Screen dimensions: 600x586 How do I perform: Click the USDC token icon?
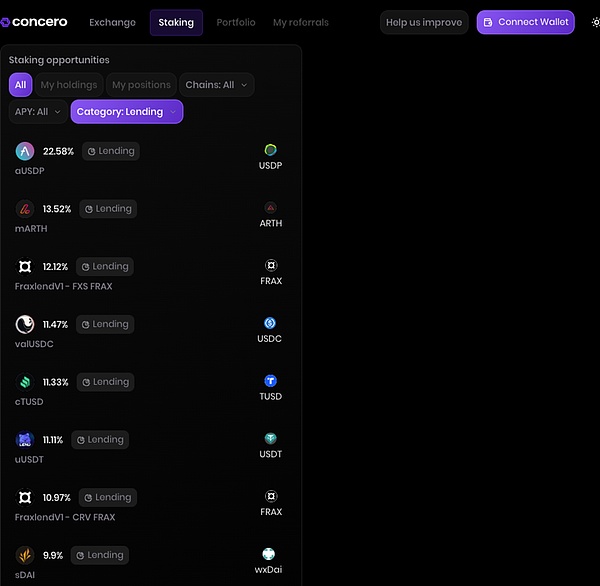click(270, 323)
